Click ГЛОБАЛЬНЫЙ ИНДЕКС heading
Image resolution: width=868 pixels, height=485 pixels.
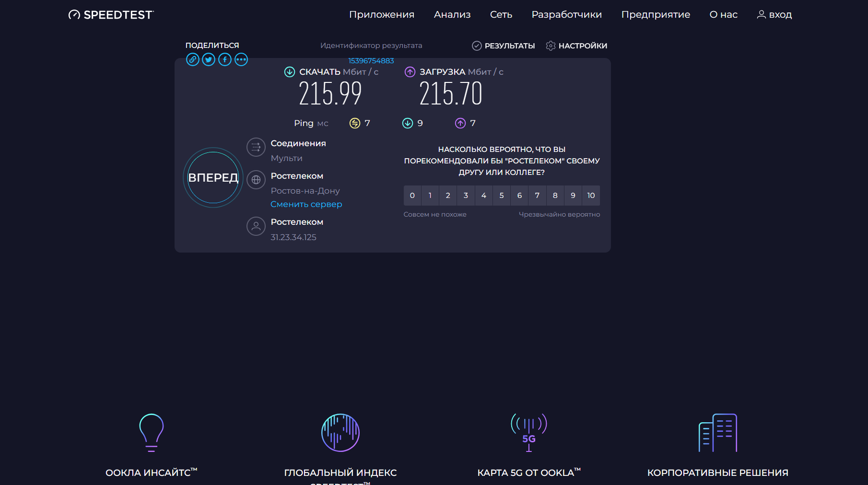[340, 473]
